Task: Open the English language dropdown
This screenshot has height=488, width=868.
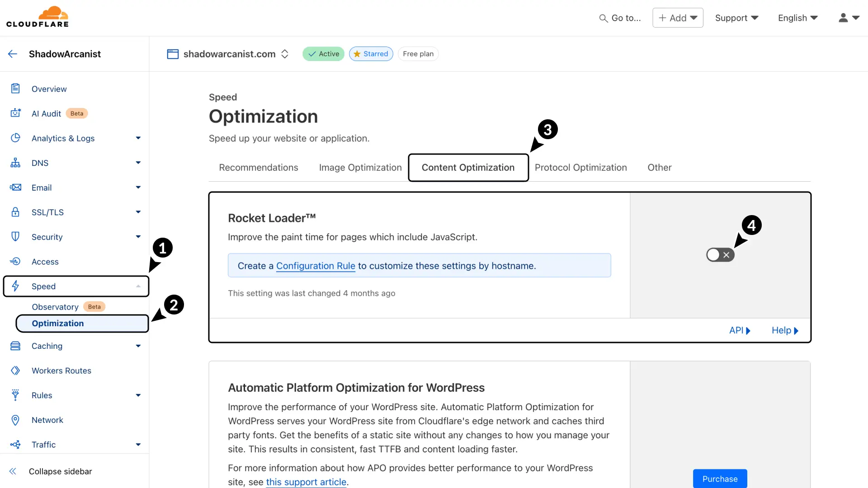Action: click(x=798, y=18)
